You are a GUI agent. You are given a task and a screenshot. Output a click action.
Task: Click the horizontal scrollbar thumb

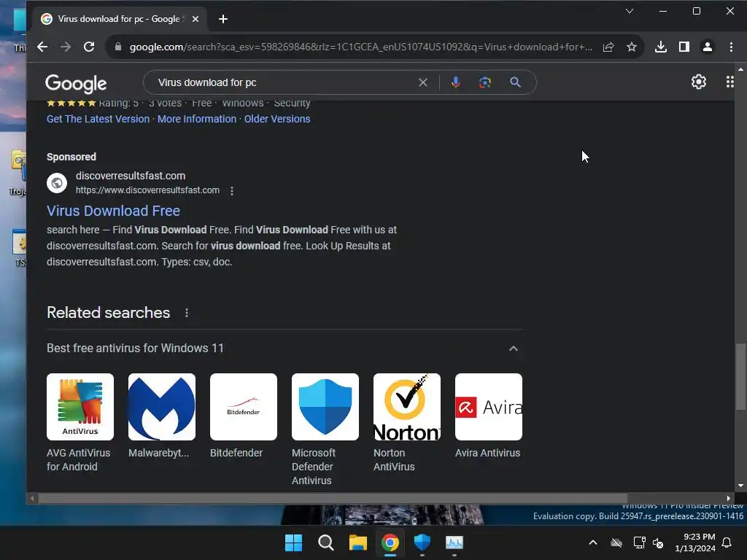[x=333, y=499]
